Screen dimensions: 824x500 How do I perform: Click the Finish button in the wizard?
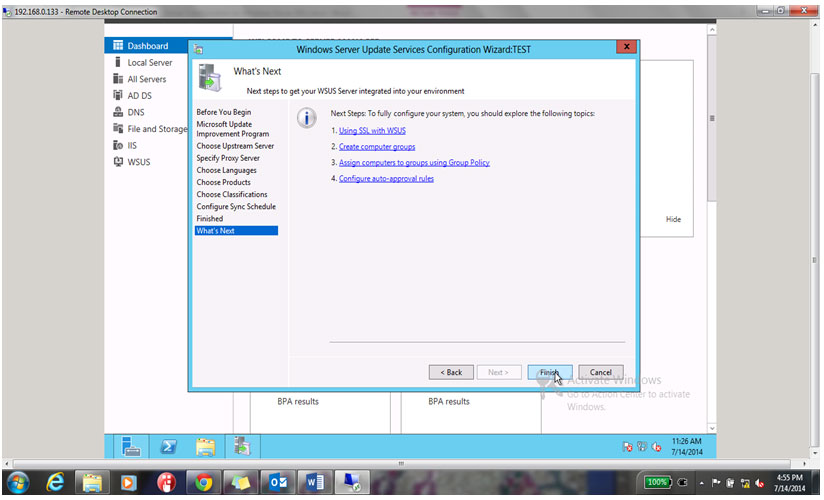point(549,372)
